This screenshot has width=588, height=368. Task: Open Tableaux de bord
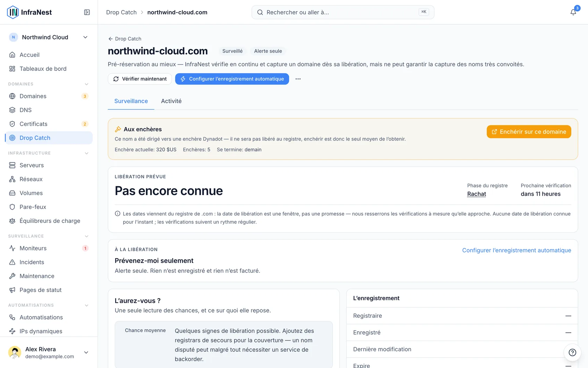tap(49, 69)
